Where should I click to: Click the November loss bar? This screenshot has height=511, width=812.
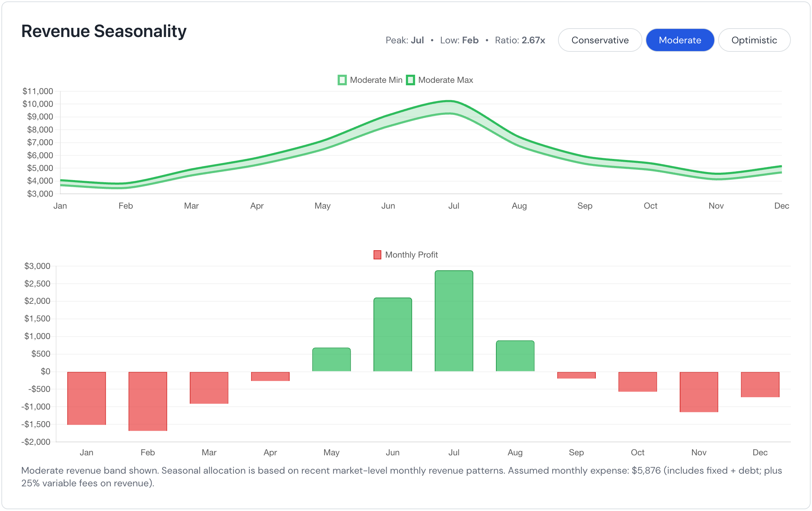click(x=699, y=392)
